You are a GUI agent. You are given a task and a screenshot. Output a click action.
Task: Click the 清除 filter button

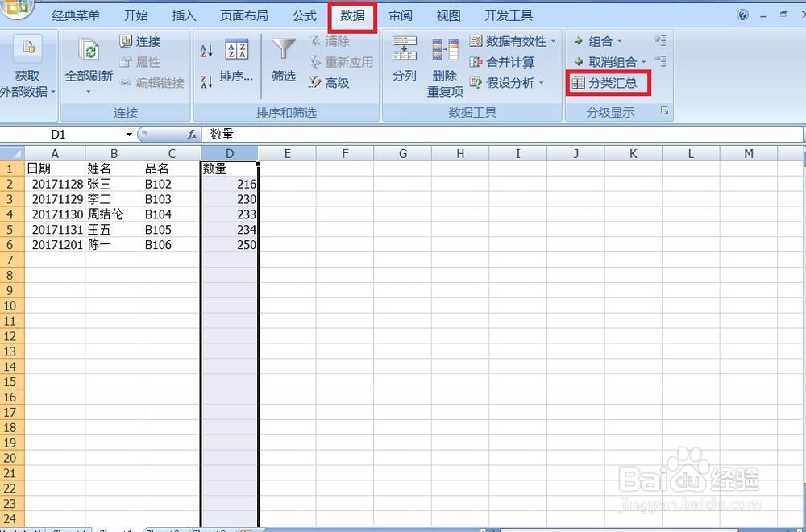[330, 42]
